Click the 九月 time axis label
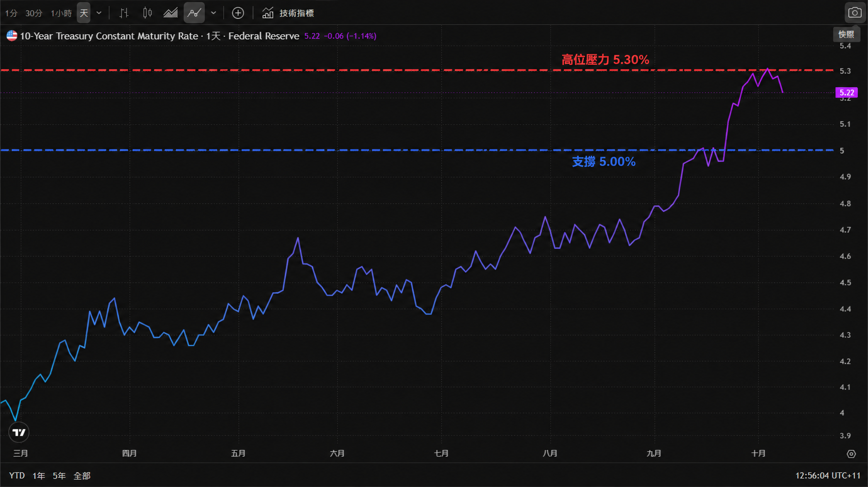Screen dimensions: 868x487 click(x=654, y=453)
